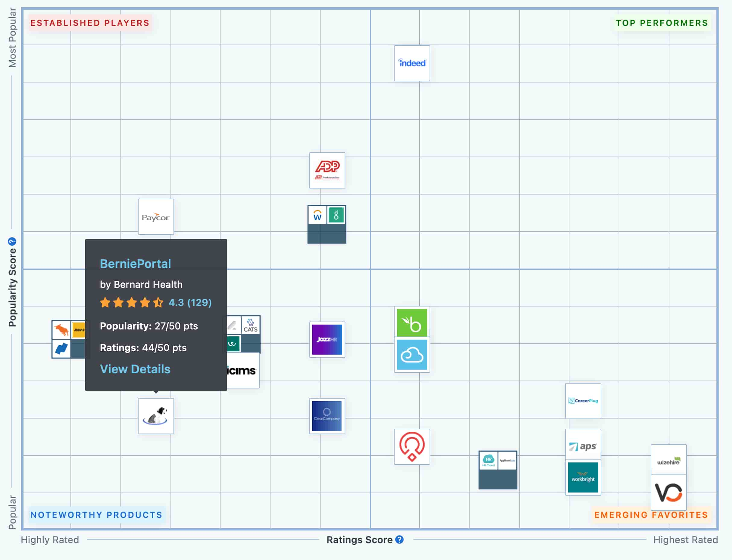The width and height of the screenshot is (732, 560).
Task: Click View Details in the tooltip
Action: tap(135, 369)
